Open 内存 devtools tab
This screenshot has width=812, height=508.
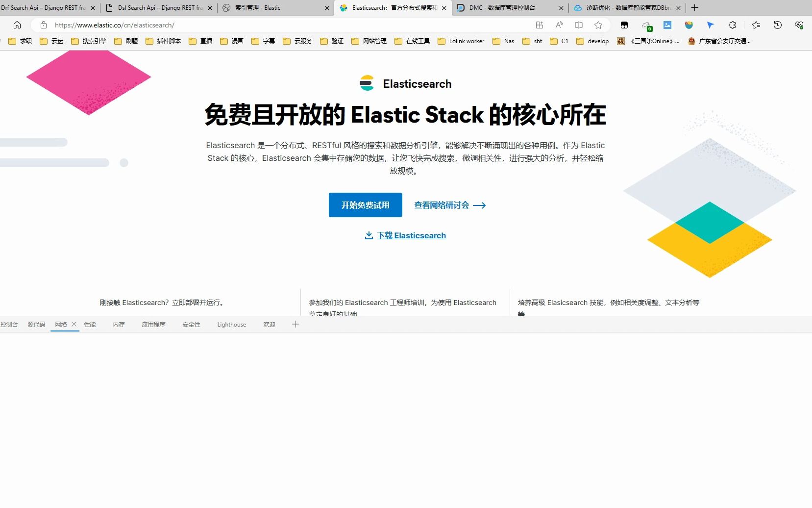tap(119, 325)
